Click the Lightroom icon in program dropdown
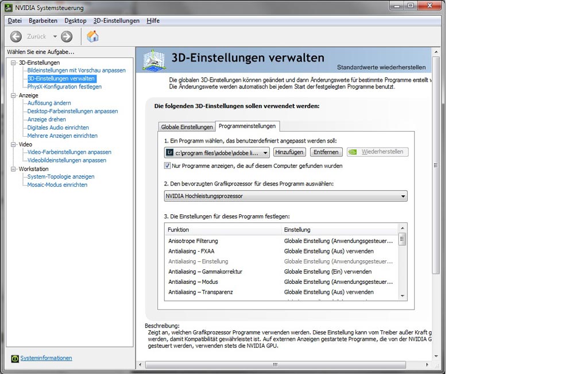 coord(170,152)
